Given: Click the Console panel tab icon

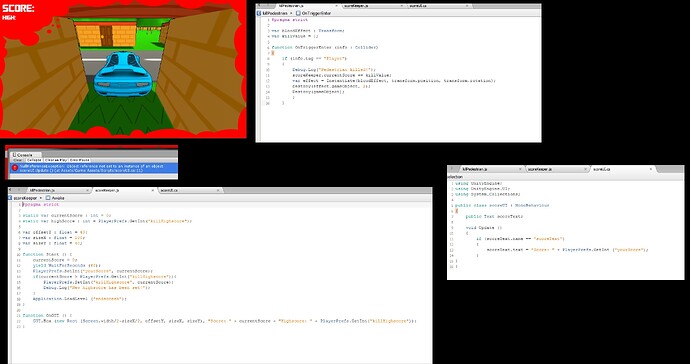Looking at the screenshot, I should click(14, 155).
